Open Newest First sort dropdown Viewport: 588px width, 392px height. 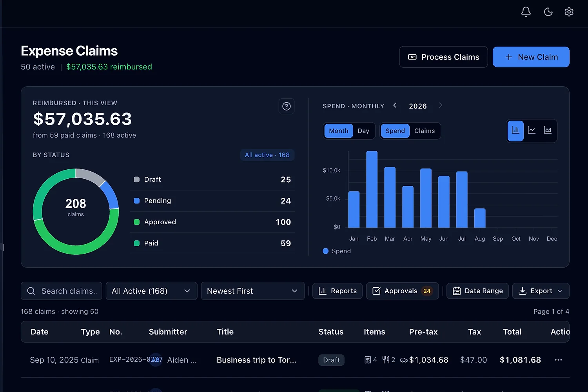coord(253,291)
